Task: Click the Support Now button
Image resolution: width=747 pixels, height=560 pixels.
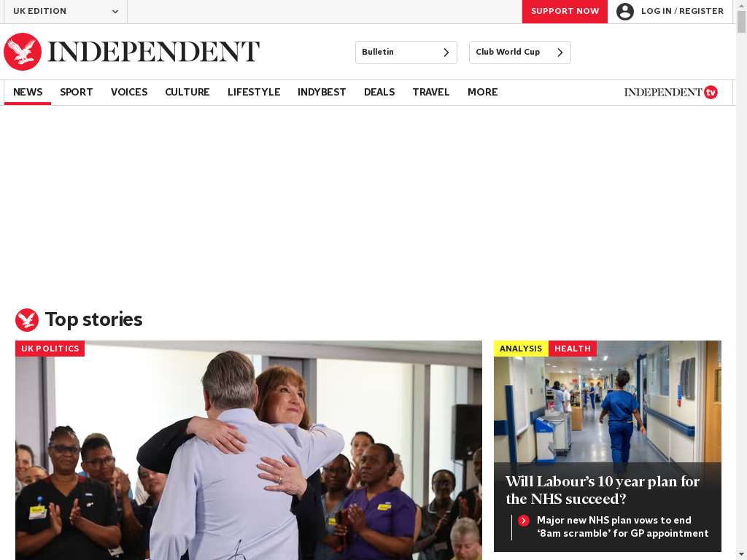Action: [x=565, y=12]
